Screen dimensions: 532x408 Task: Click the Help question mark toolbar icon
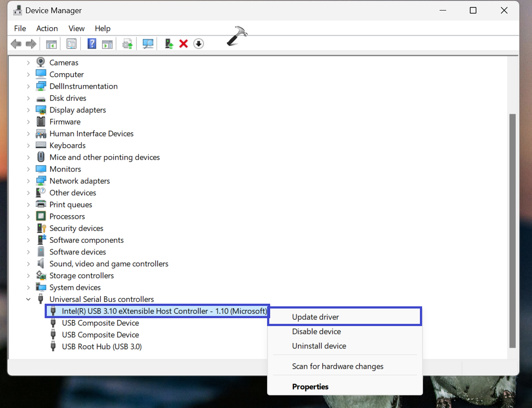pos(92,44)
